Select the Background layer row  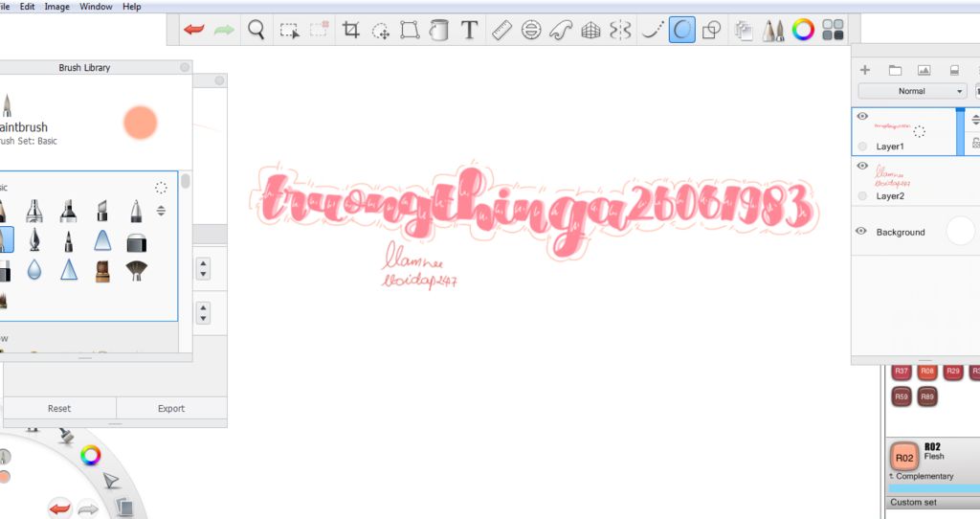click(916, 232)
